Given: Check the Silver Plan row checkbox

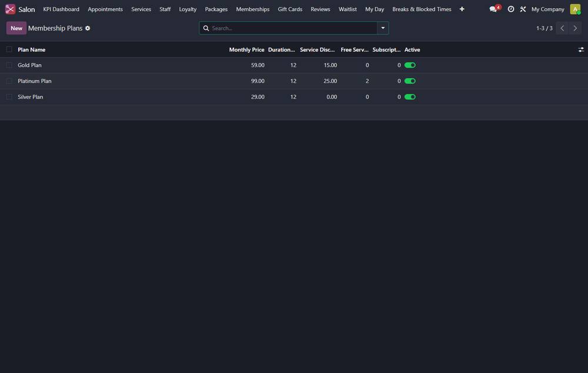Looking at the screenshot, I should [x=9, y=96].
